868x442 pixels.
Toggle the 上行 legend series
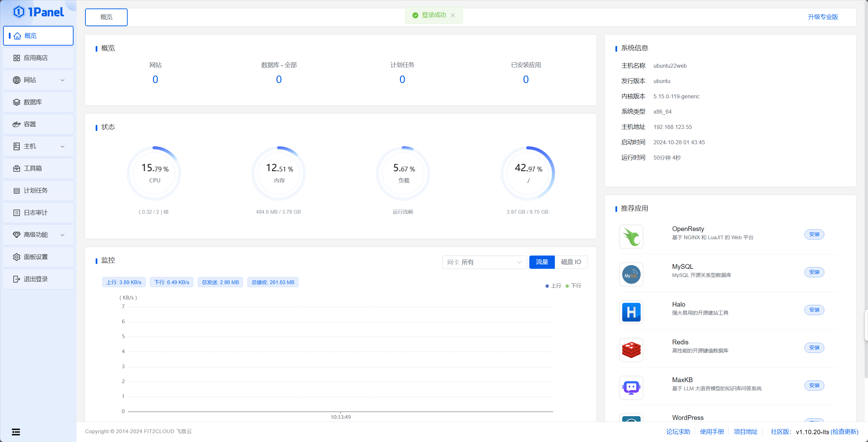(553, 286)
